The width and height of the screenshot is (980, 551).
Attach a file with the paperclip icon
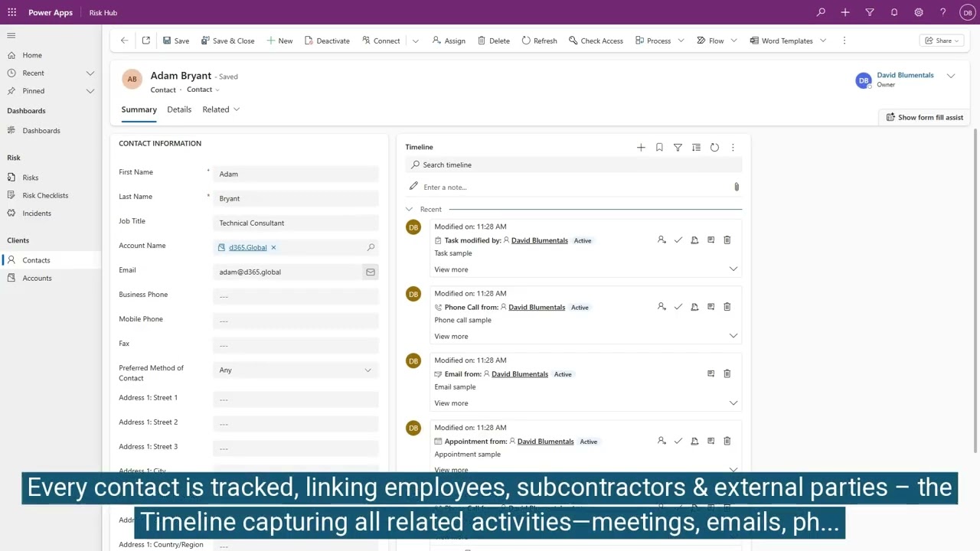click(x=737, y=187)
